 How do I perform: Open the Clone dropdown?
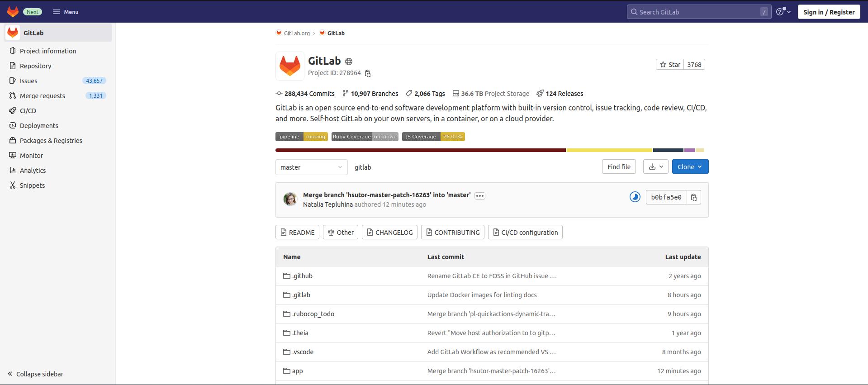point(690,167)
